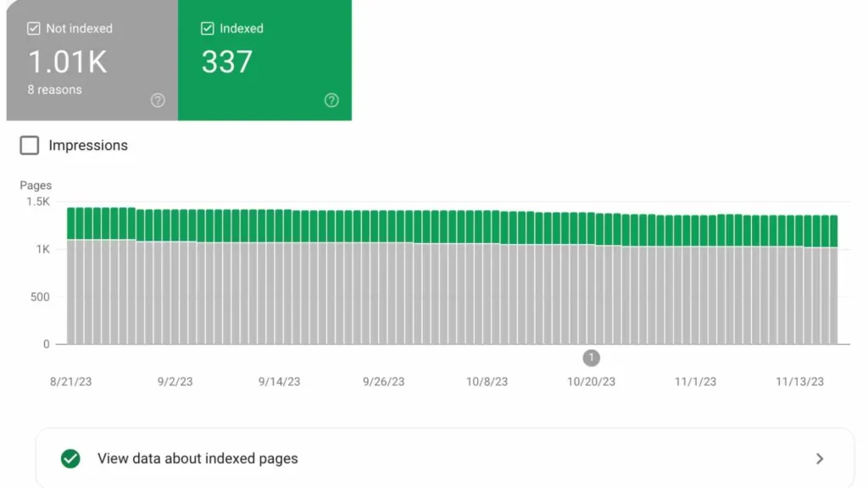Click the 8/21/23 date label
This screenshot has height=488, width=868.
click(71, 381)
